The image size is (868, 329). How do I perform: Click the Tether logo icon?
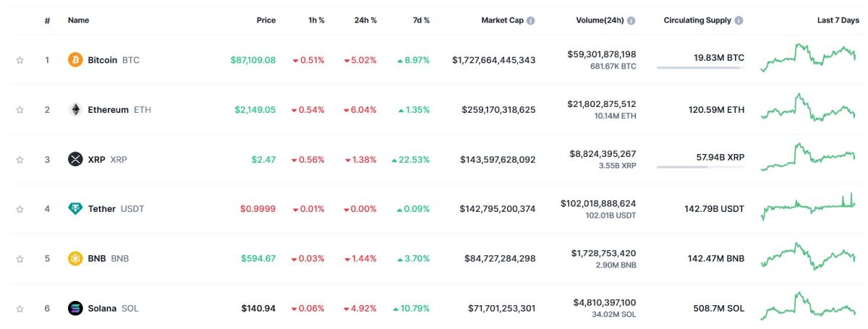(75, 209)
